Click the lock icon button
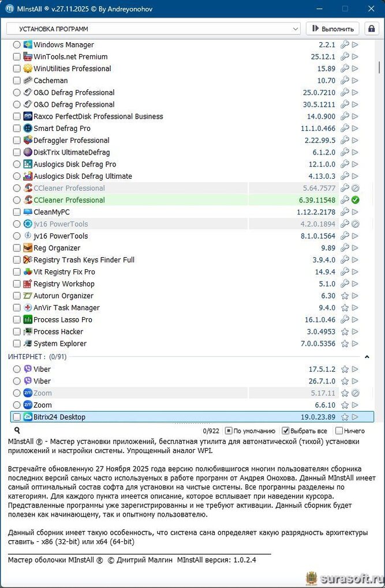The width and height of the screenshot is (385, 588). tap(372, 29)
